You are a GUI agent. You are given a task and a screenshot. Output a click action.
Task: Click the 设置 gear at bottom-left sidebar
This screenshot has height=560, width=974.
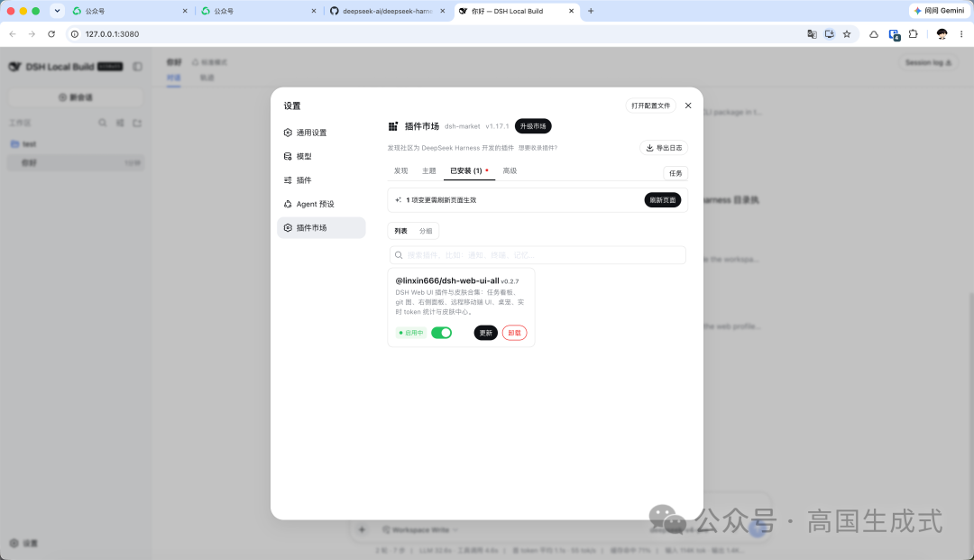(x=23, y=543)
